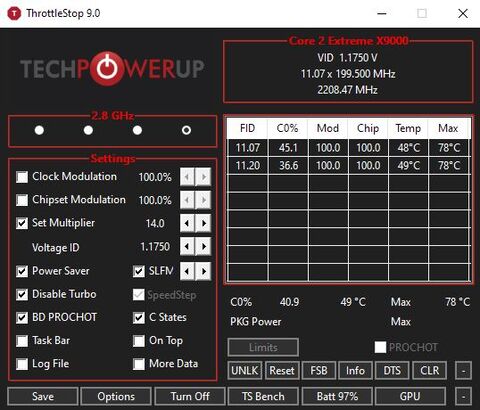The height and width of the screenshot is (410, 480).
Task: Click the VID 1.1750 V readout
Action: [x=348, y=58]
